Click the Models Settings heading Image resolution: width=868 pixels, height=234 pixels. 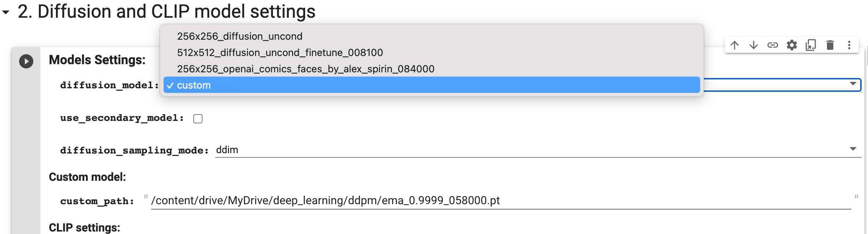pyautogui.click(x=97, y=60)
